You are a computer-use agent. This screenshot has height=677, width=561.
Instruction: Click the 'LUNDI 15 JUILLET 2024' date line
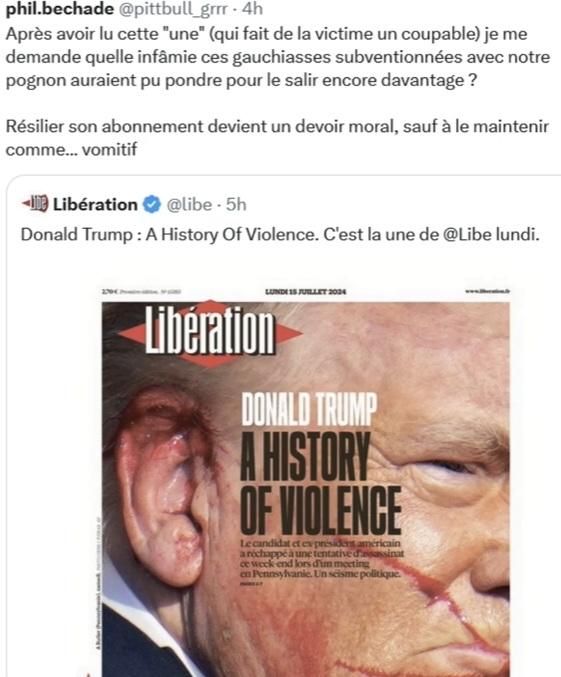pyautogui.click(x=305, y=292)
